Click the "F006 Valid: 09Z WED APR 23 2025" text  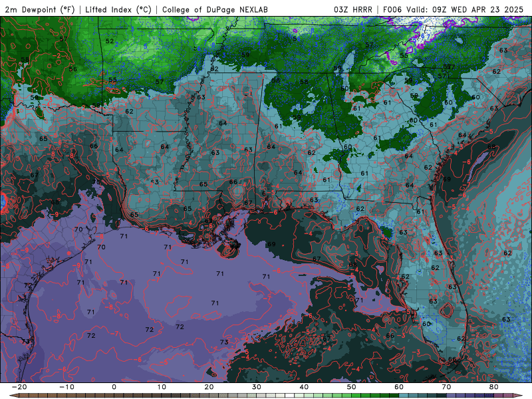(454, 9)
